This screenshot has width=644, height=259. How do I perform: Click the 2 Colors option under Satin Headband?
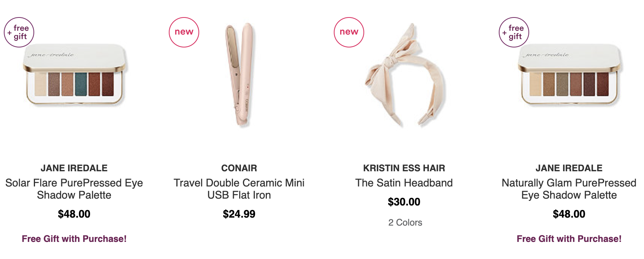(x=405, y=223)
